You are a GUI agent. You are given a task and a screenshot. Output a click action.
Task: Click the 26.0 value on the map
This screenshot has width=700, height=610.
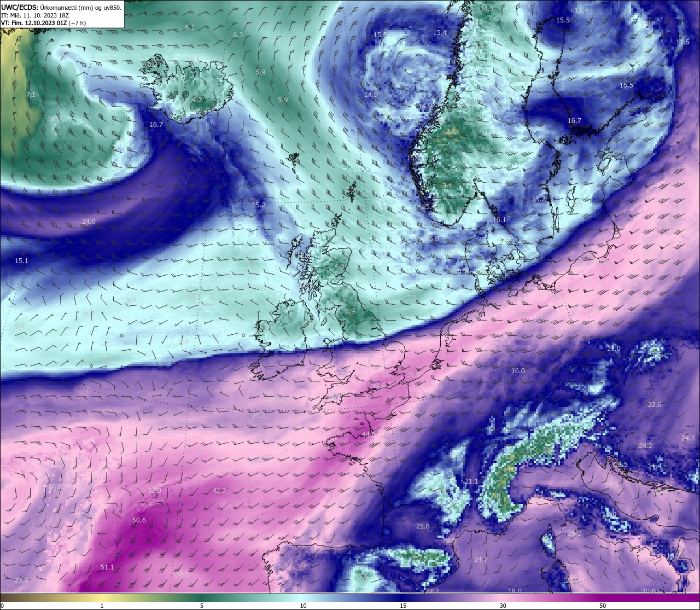pyautogui.click(x=449, y=541)
